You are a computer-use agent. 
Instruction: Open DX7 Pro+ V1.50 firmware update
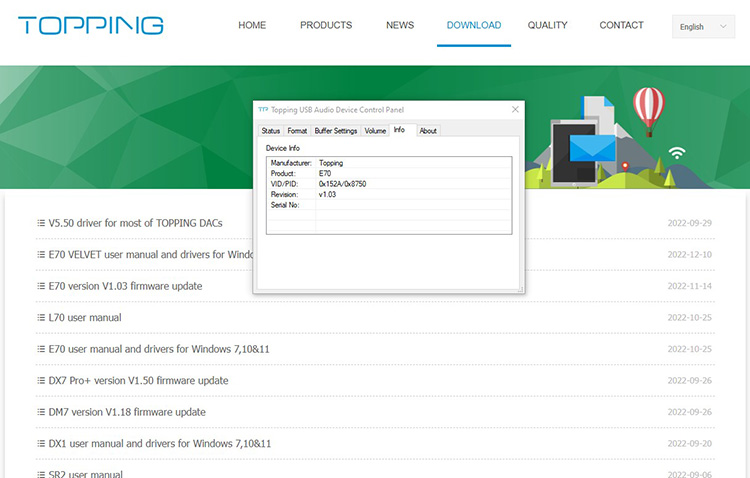[x=138, y=381]
